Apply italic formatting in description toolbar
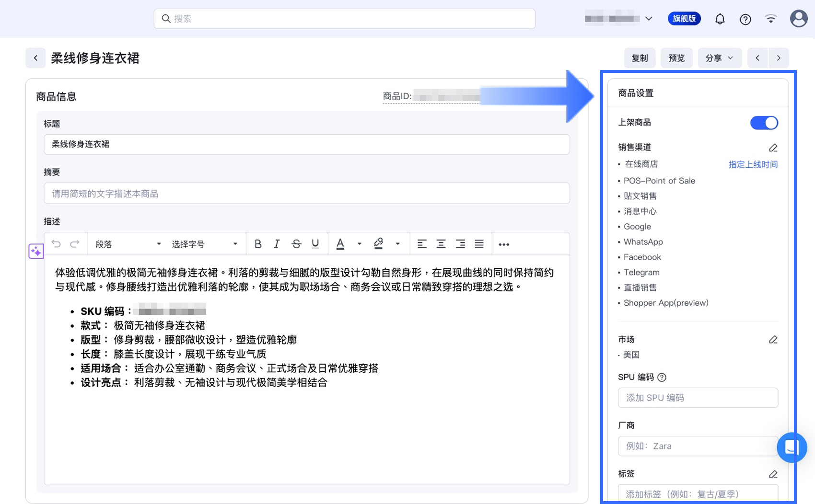The image size is (815, 504). click(277, 244)
